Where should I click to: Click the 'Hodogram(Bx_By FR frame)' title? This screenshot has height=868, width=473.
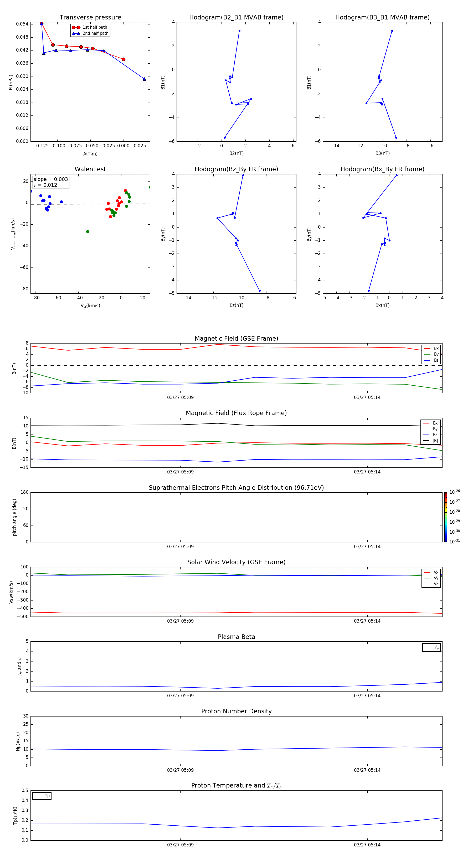click(x=382, y=169)
